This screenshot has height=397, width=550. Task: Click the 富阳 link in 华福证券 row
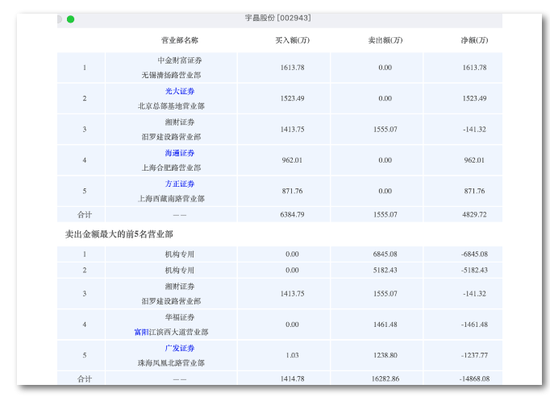(x=142, y=332)
